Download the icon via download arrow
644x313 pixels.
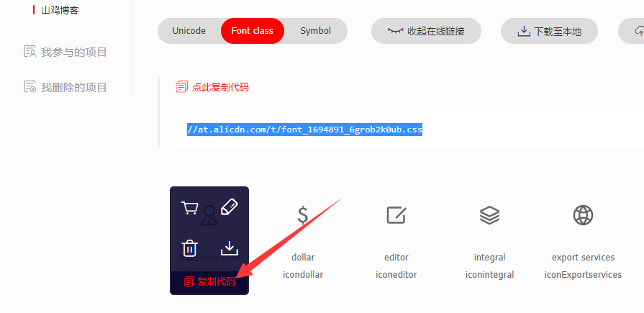coord(230,248)
